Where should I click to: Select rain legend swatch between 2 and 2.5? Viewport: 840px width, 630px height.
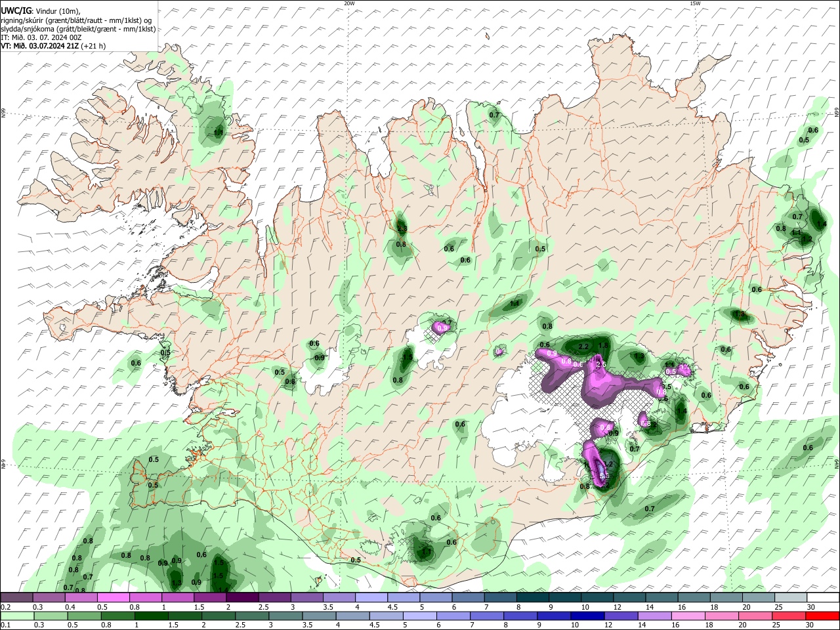[218, 616]
